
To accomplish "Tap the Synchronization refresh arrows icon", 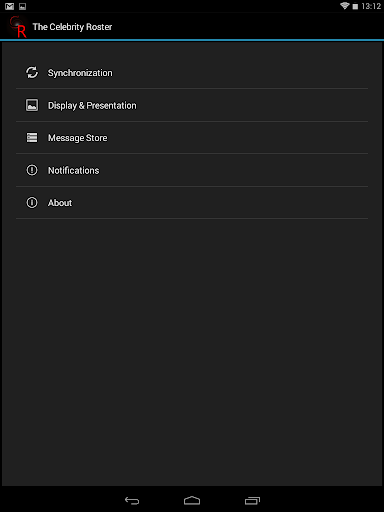I will pos(32,72).
